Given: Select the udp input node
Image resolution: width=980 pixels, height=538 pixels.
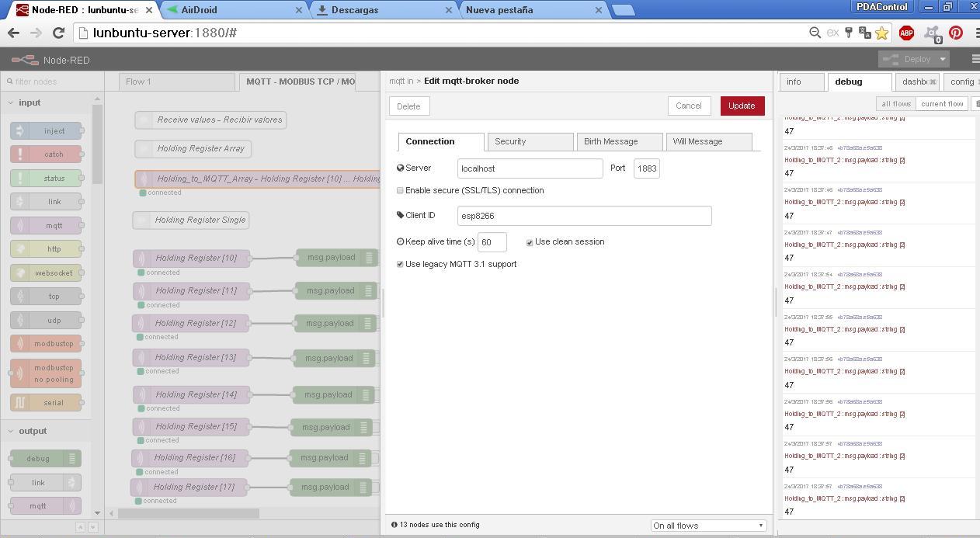Looking at the screenshot, I should pyautogui.click(x=47, y=321).
